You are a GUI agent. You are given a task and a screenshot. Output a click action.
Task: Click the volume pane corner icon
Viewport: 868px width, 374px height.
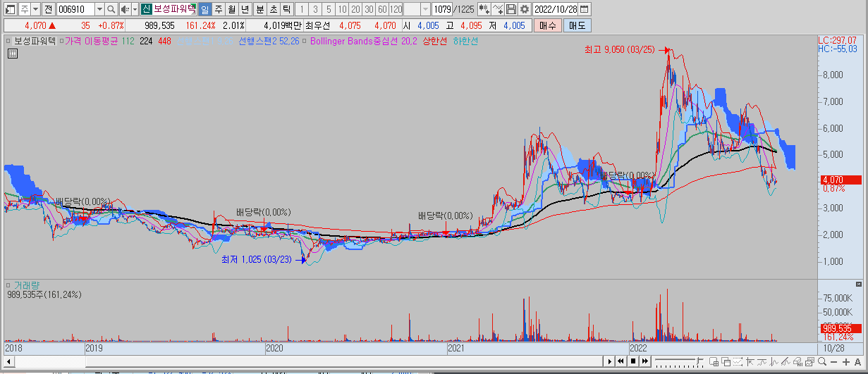tap(858, 284)
